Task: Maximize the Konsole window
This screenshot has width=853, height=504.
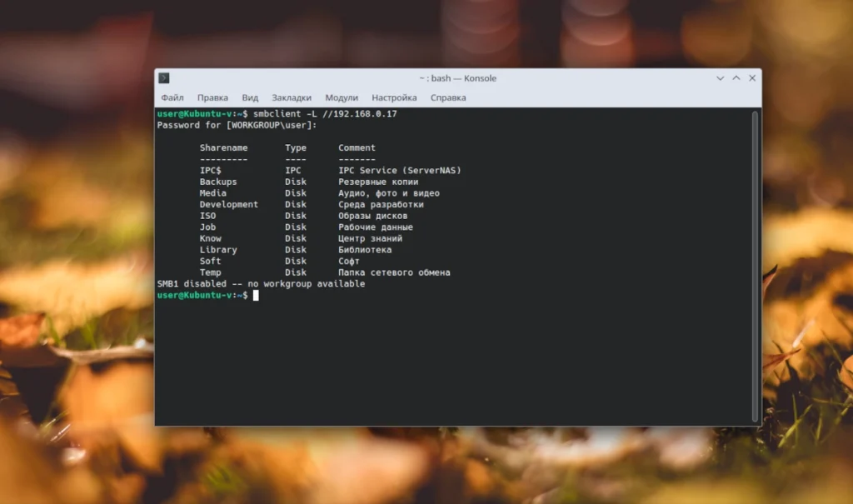Action: [x=736, y=78]
